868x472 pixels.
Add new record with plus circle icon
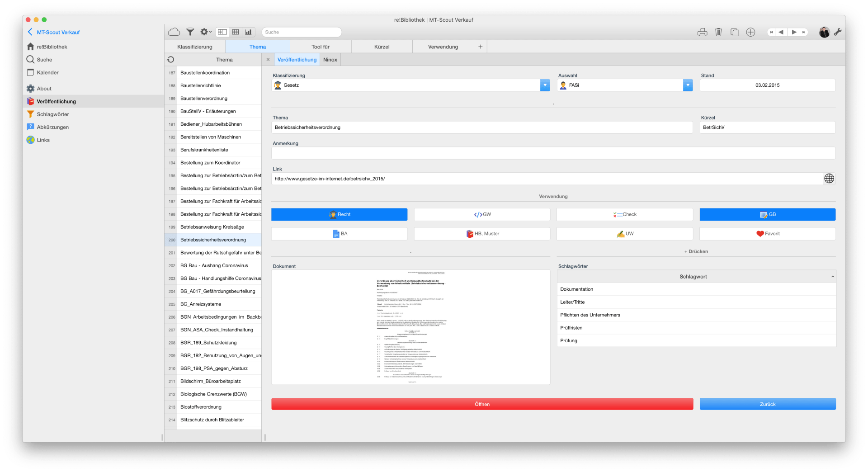[x=750, y=32]
